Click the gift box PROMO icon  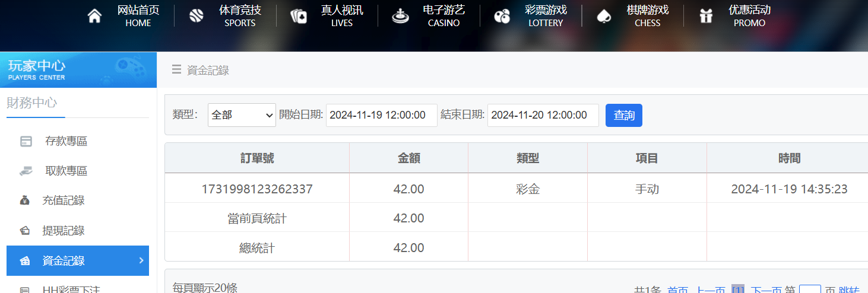click(706, 16)
